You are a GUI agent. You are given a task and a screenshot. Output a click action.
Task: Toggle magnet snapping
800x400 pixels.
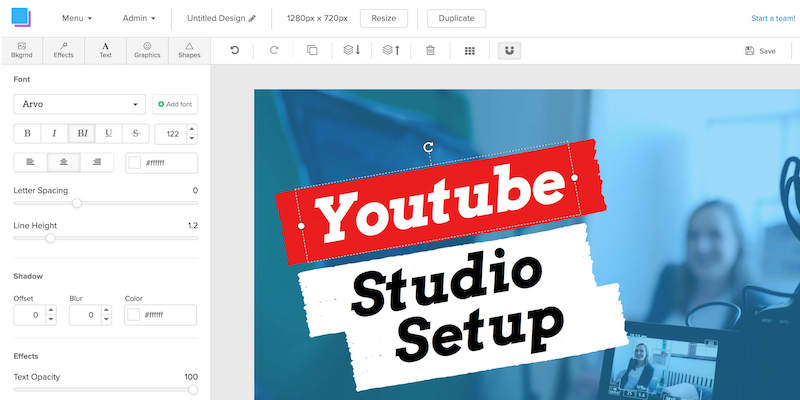pyautogui.click(x=509, y=50)
